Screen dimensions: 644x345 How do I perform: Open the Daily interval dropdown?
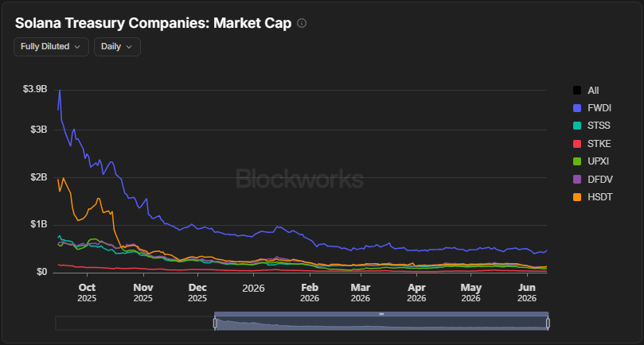pos(117,47)
